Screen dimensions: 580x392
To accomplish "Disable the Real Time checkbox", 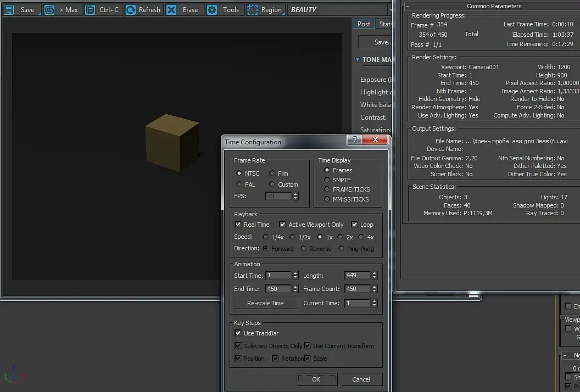I will click(x=238, y=225).
